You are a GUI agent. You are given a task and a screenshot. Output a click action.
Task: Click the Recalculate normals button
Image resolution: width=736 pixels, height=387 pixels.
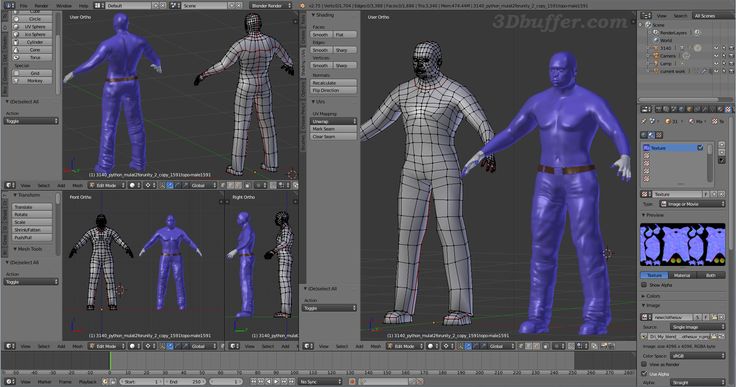(333, 83)
